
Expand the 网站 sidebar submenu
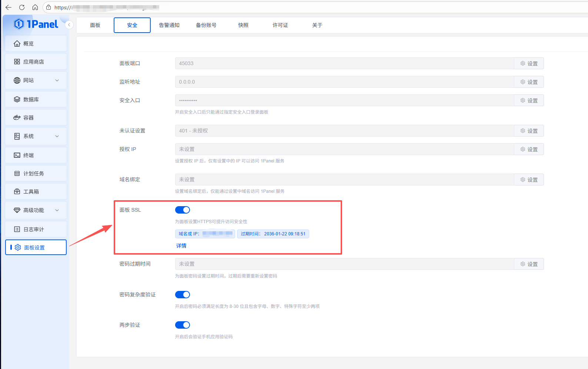[57, 80]
